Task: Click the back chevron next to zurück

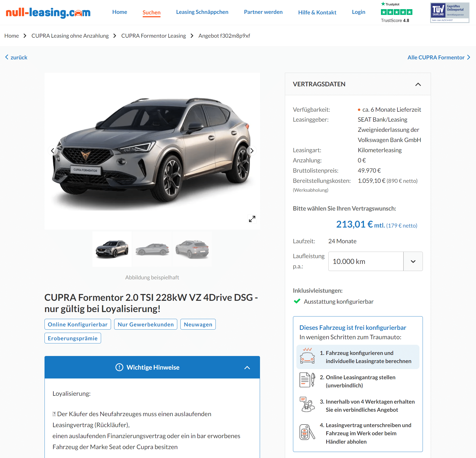Action: [7, 57]
